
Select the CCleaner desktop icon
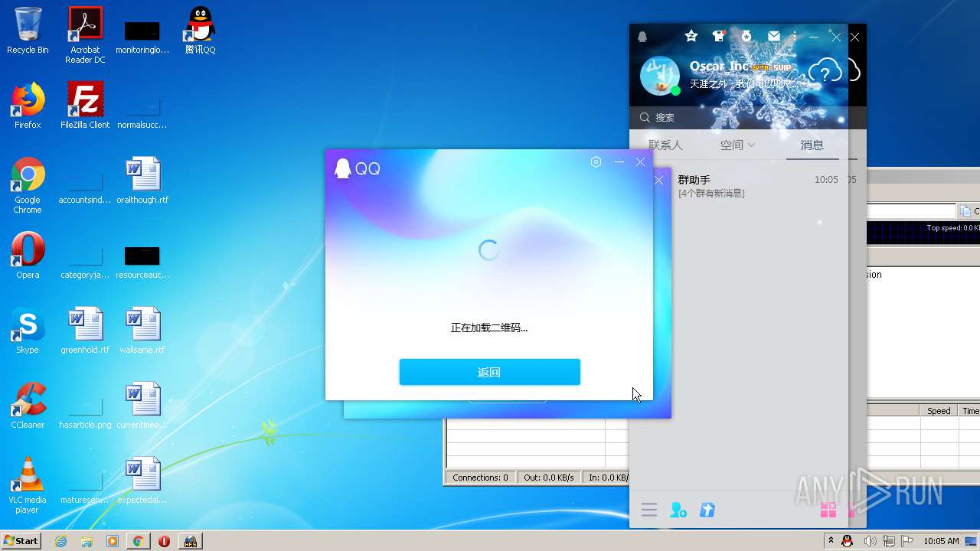[x=28, y=406]
